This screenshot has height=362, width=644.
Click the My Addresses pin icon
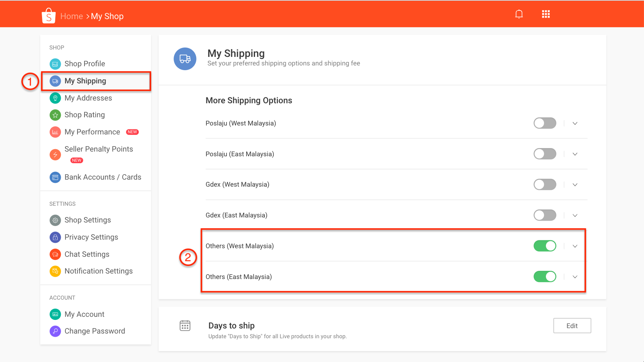55,98
